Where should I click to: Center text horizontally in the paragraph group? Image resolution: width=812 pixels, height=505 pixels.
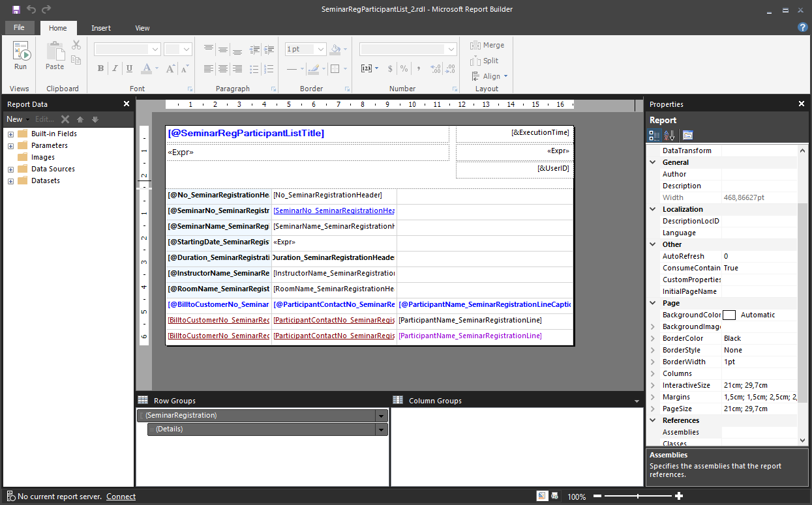[223, 68]
